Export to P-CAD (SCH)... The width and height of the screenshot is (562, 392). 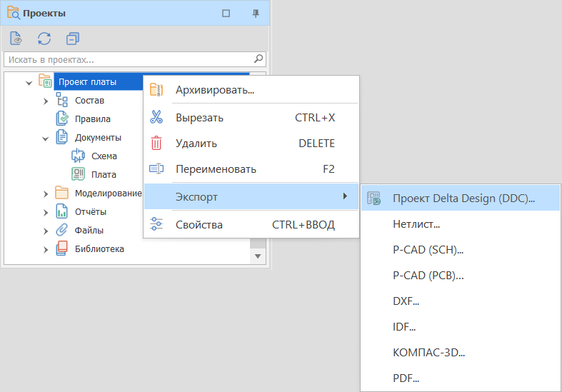(x=461, y=249)
